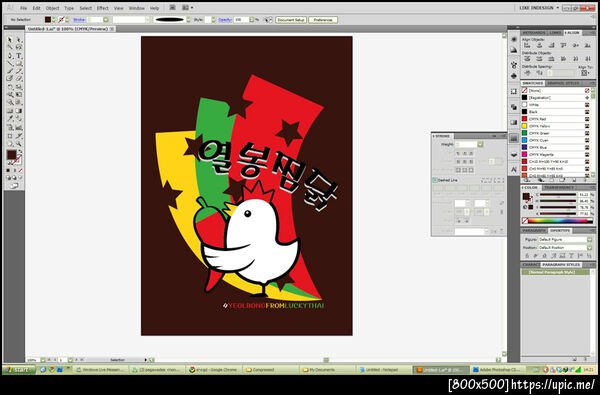Click Vertical Distribute Top icon
The height and width of the screenshot is (395, 600).
click(527, 59)
